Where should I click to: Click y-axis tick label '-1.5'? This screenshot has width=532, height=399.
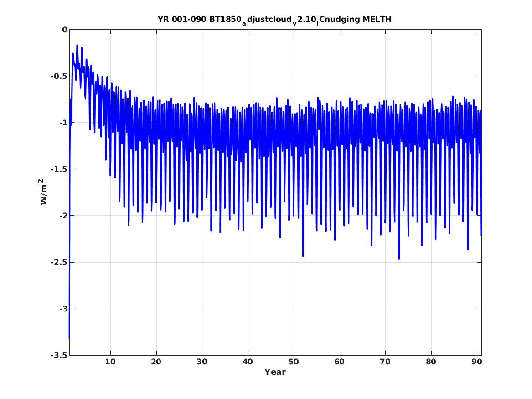(x=59, y=169)
